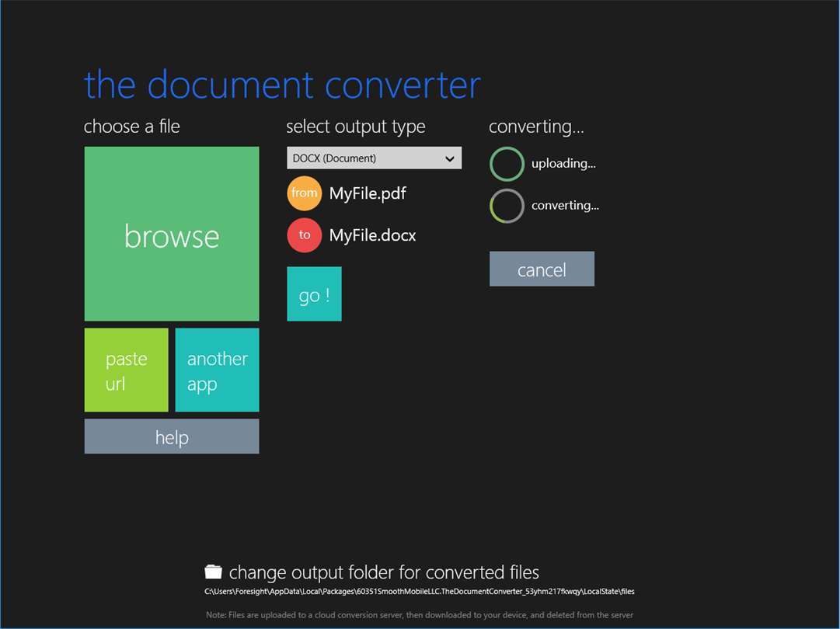The height and width of the screenshot is (629, 840).
Task: Click the cloud server note text
Action: click(420, 615)
